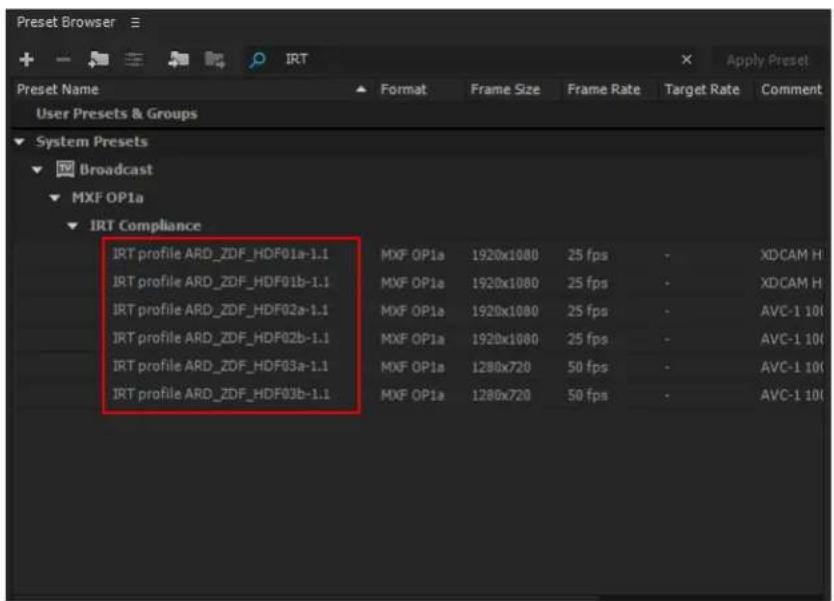Sort by the Preset Name column header
Viewport: 834px width, 601px height.
point(57,89)
